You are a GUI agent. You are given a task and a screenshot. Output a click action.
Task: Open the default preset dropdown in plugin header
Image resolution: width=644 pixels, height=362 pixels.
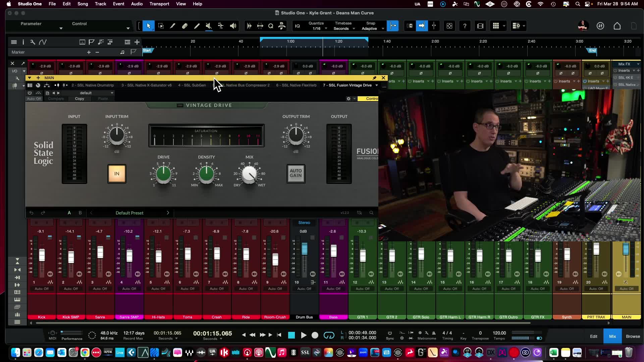[x=88, y=93]
